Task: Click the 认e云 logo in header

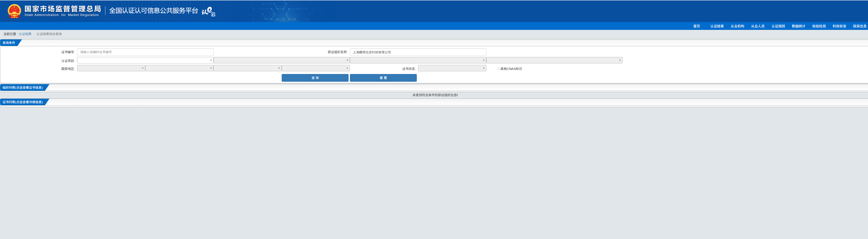Action: pos(209,12)
